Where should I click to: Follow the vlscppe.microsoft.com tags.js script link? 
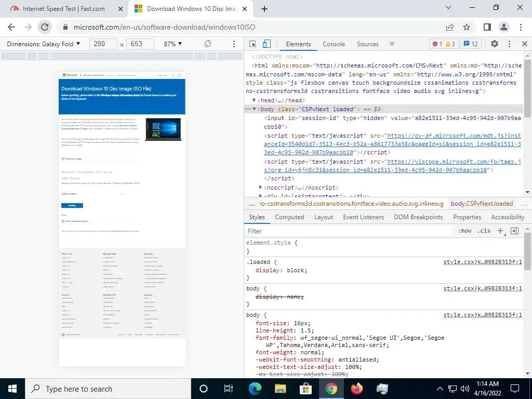coord(393,166)
